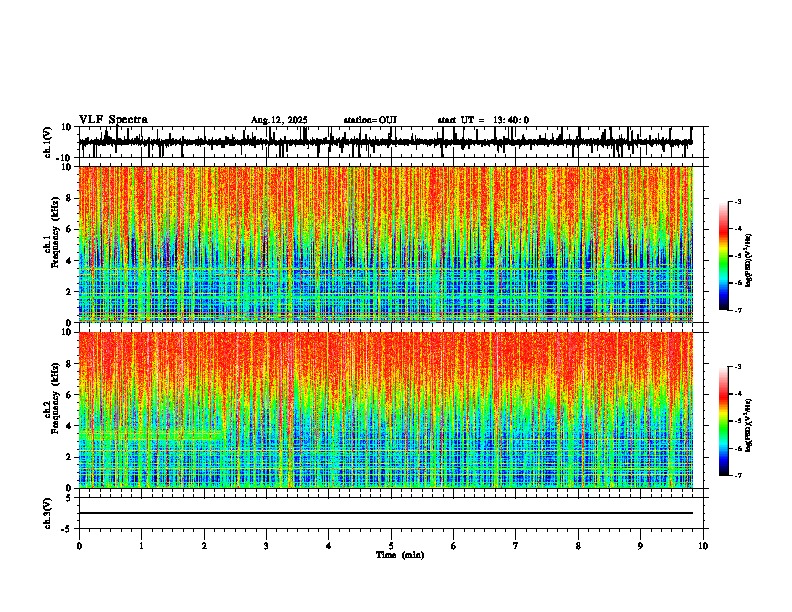Viewport: 792px width, 612px height.
Task: Click time axis tick label "8"
Action: 578,546
